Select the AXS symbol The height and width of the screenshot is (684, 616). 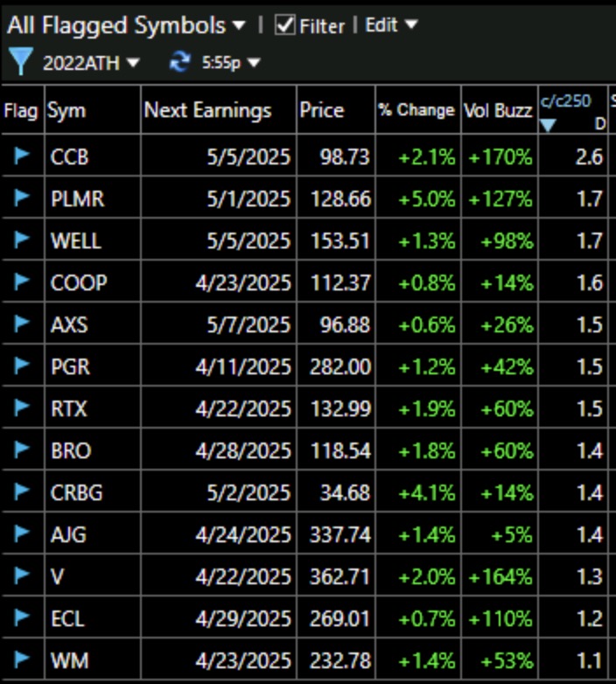tap(69, 325)
